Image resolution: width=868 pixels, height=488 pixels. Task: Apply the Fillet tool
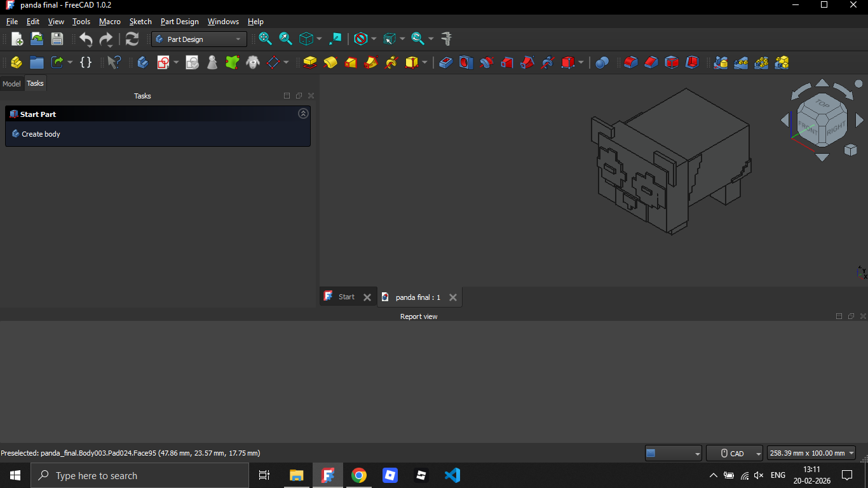tap(630, 62)
